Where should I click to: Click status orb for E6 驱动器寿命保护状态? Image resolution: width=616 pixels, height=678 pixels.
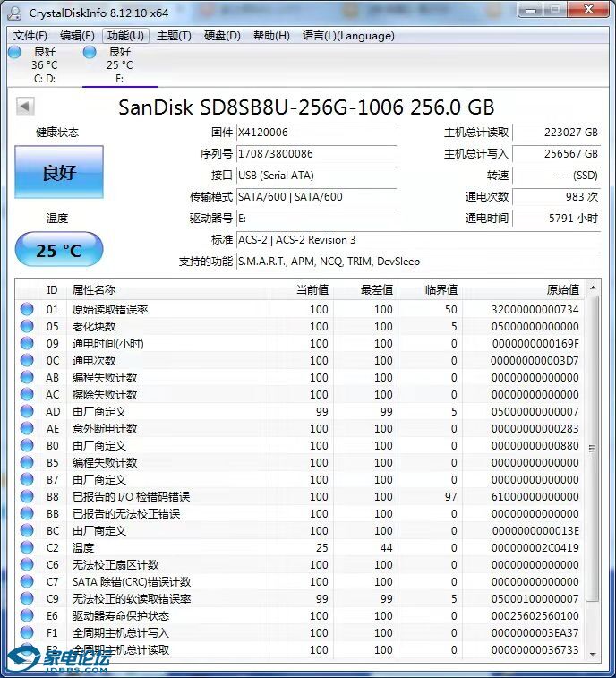click(x=27, y=615)
